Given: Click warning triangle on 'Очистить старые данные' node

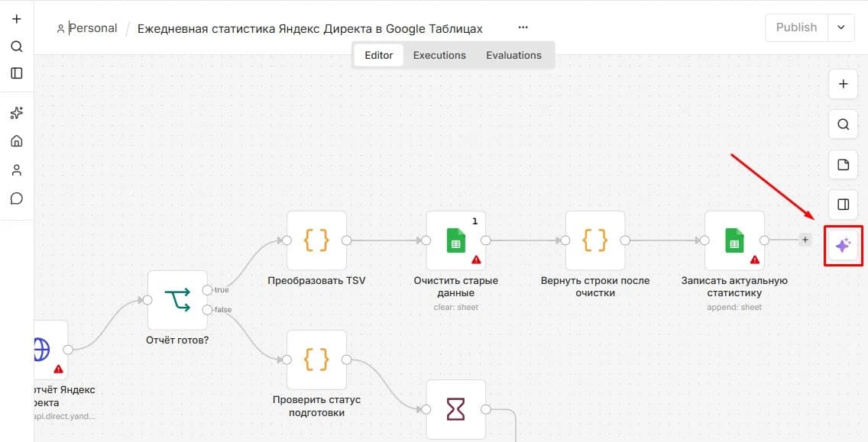Looking at the screenshot, I should 476,260.
